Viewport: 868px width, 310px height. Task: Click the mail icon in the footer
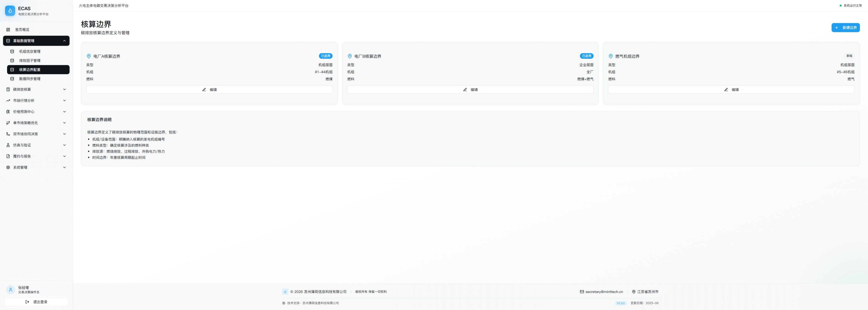click(x=581, y=292)
